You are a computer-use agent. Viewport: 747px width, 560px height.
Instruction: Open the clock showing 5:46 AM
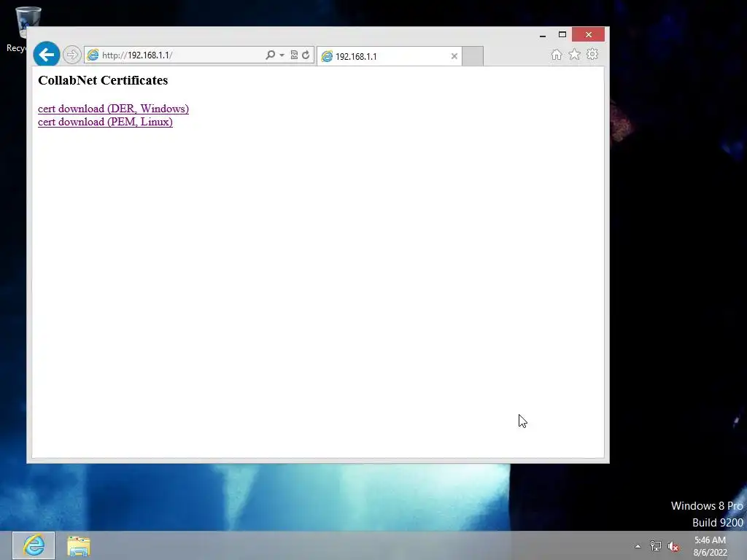[711, 546]
